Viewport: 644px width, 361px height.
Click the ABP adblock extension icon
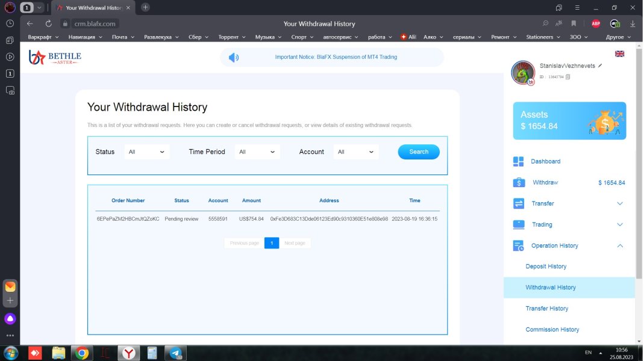(x=596, y=24)
